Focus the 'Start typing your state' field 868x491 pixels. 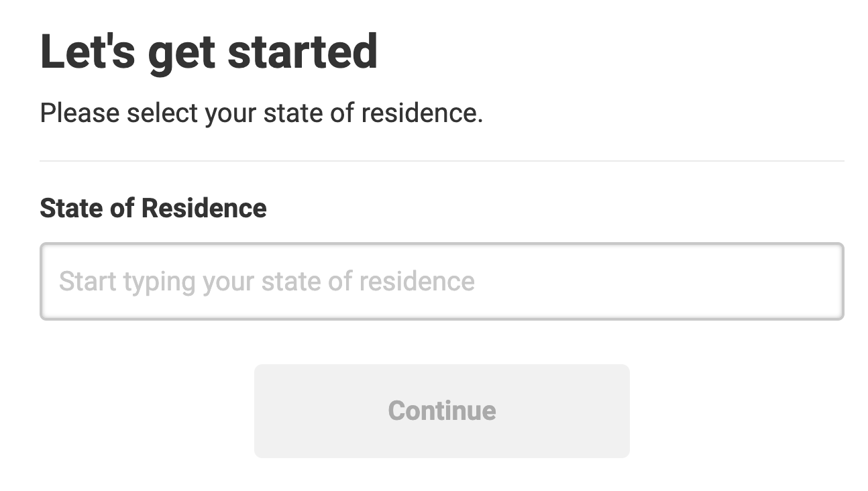point(442,281)
